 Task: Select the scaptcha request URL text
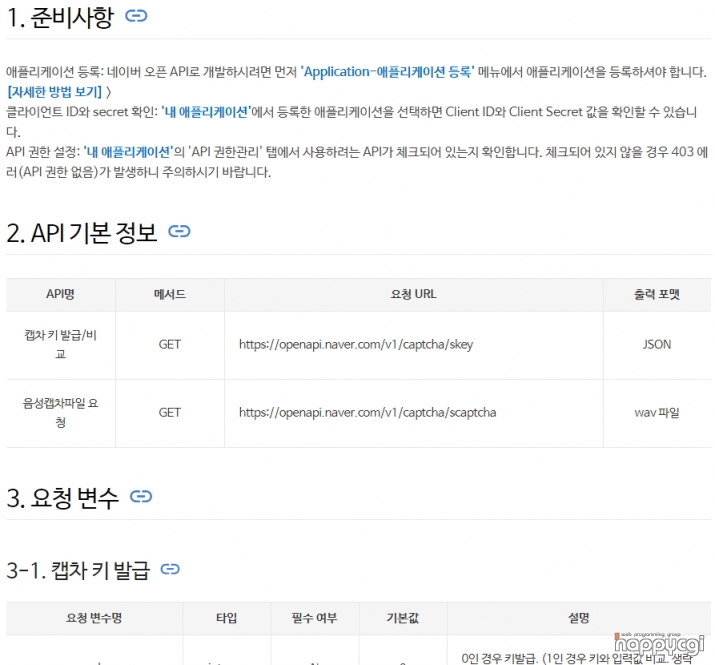368,413
